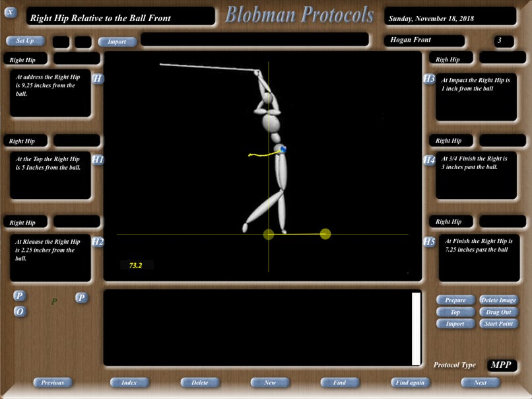The width and height of the screenshot is (532, 399).
Task: Click the H3 marker icon
Action: [x=429, y=79]
